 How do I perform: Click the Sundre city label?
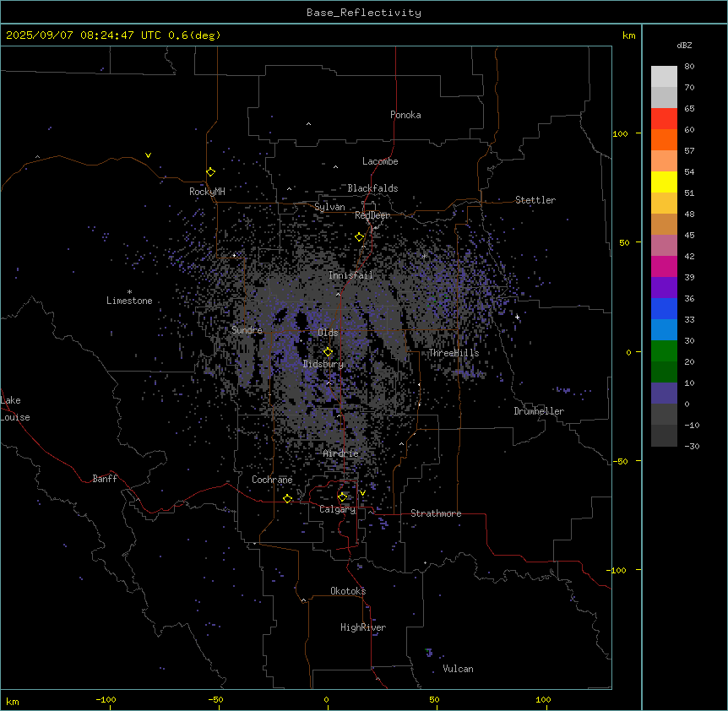coord(247,330)
